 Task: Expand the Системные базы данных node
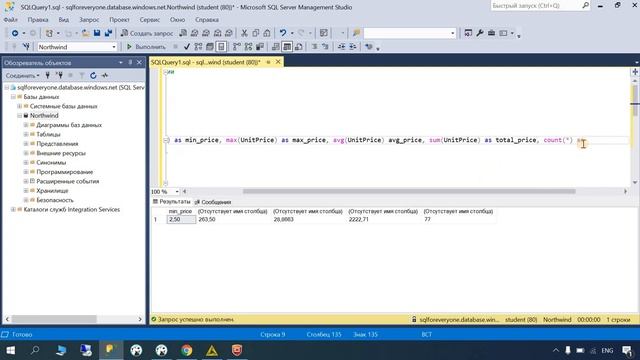pos(20,106)
